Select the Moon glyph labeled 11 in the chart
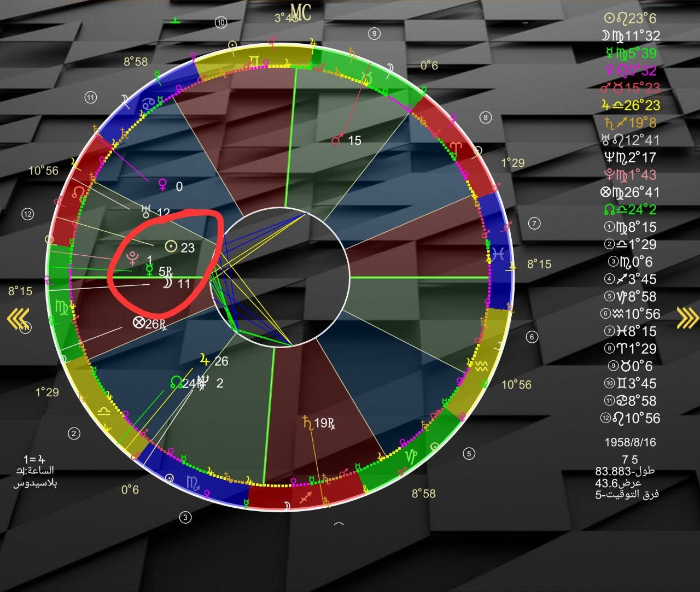 click(x=168, y=283)
